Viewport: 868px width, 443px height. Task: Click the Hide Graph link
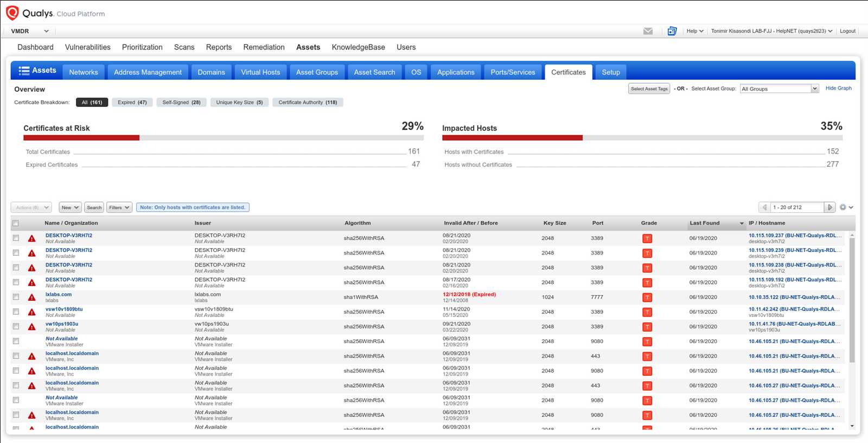tap(839, 88)
